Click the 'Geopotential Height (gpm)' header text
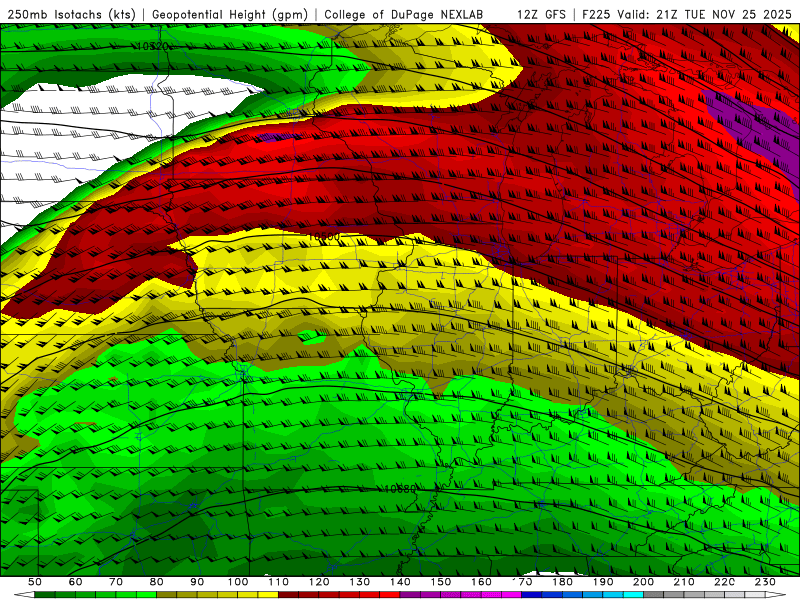Image resolution: width=800 pixels, height=600 pixels. point(230,15)
